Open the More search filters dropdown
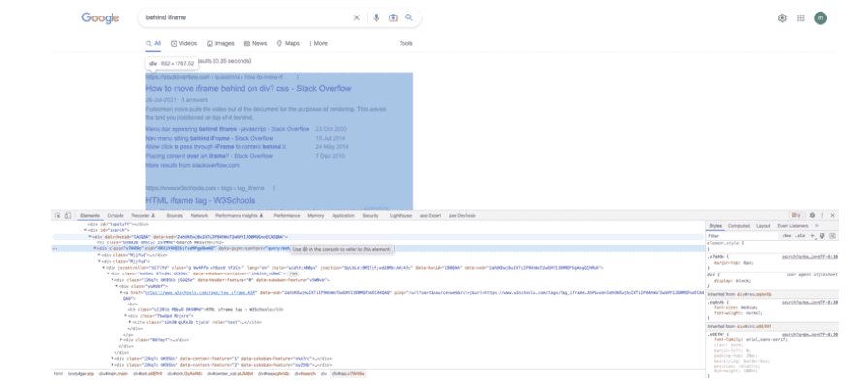This screenshot has height=385, width=868. click(318, 43)
